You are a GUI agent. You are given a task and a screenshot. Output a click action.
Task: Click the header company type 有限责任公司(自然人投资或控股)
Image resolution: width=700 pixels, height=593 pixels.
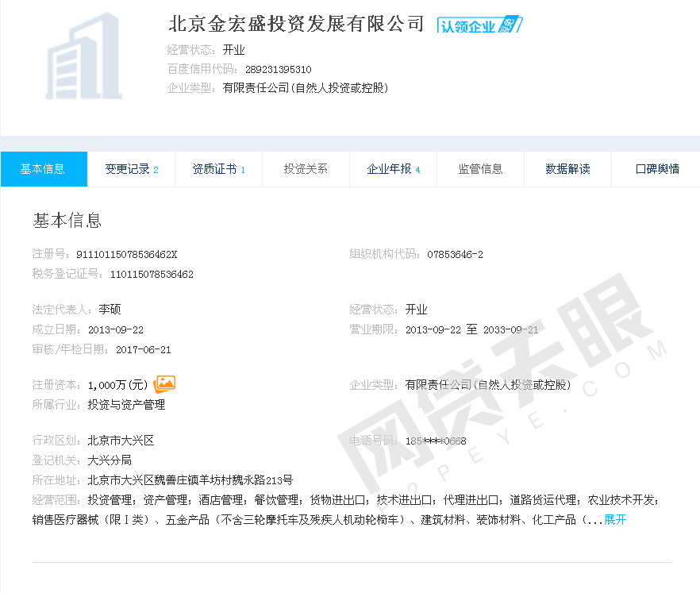306,88
